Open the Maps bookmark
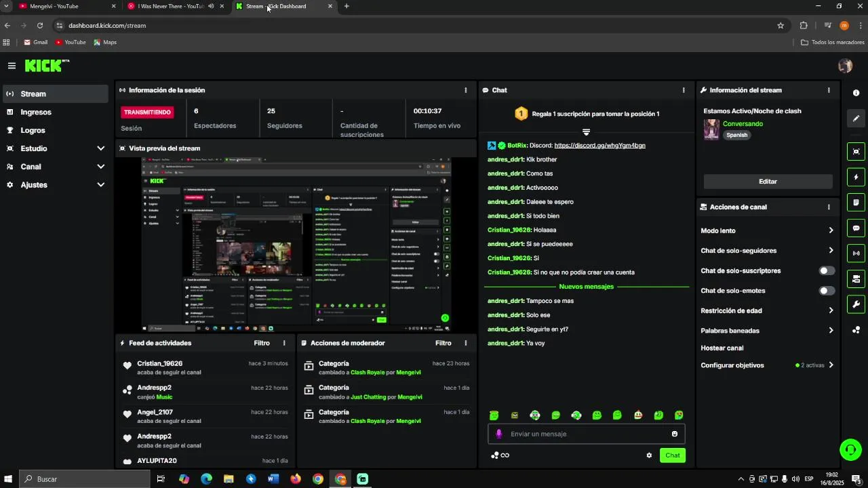The width and height of the screenshot is (868, 488). 105,42
